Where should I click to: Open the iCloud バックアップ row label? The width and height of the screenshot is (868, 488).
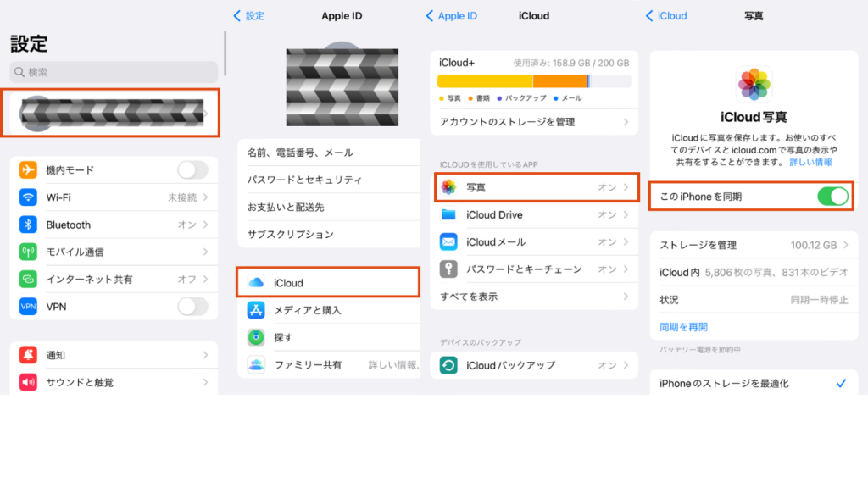pyautogui.click(x=510, y=365)
